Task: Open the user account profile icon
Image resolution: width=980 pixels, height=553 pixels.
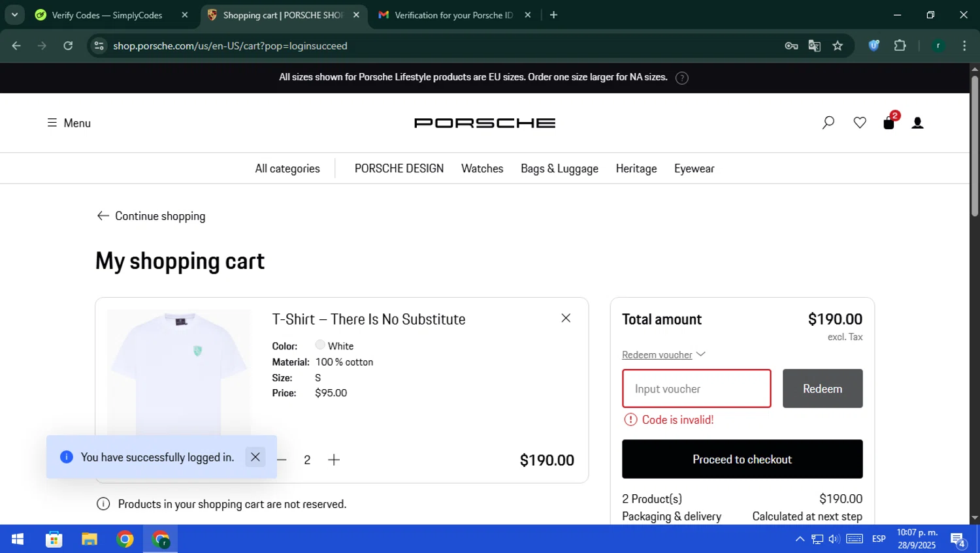Action: tap(917, 123)
